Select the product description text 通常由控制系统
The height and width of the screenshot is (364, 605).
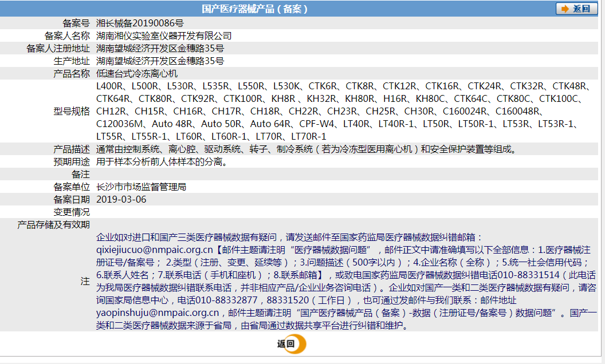tap(128, 149)
